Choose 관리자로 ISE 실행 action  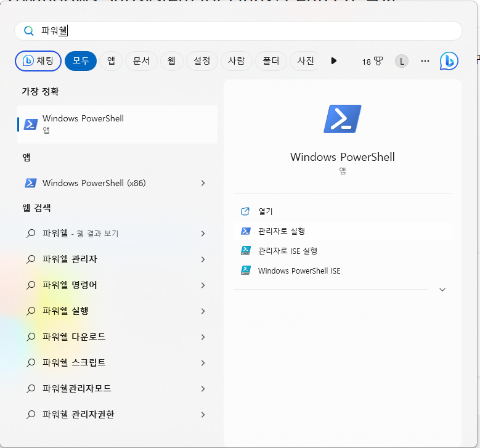click(342, 251)
